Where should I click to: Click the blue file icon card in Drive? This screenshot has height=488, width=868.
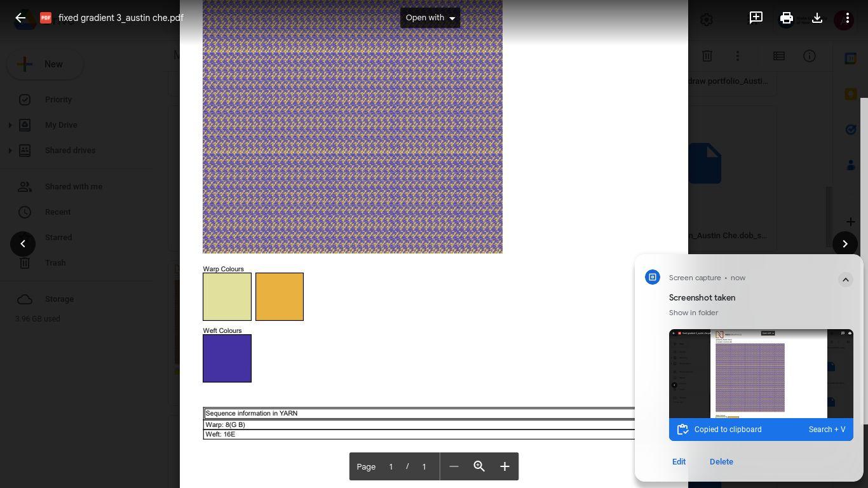pos(705,163)
